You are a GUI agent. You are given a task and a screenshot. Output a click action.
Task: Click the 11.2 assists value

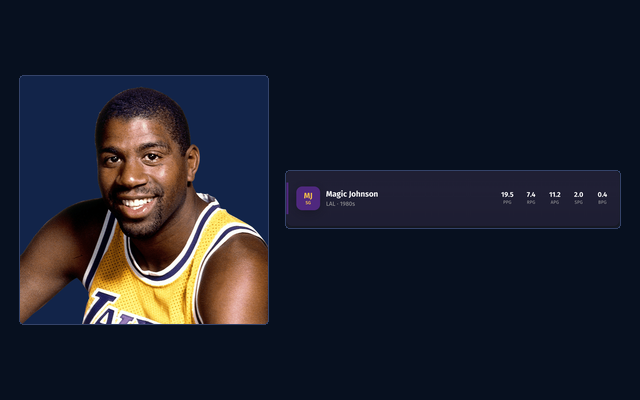coord(555,195)
